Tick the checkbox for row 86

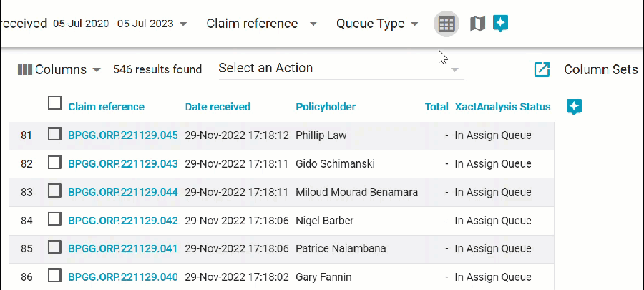click(54, 276)
